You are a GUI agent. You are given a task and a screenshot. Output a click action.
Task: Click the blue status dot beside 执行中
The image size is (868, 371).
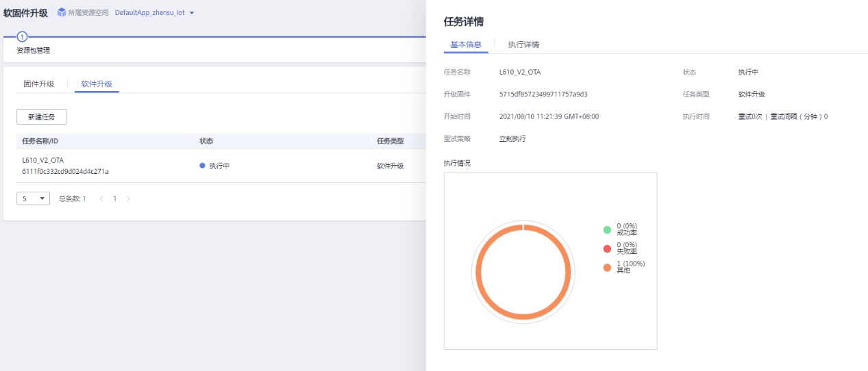point(202,166)
